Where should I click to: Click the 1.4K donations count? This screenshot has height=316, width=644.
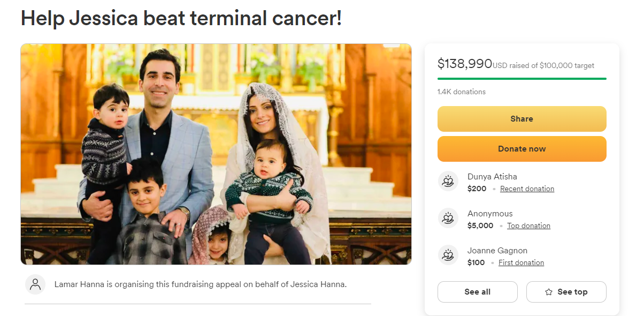(x=461, y=92)
